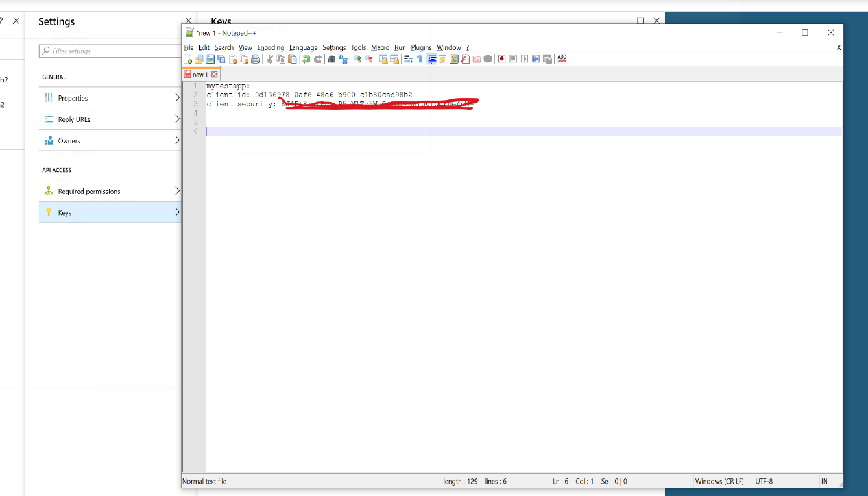The width and height of the screenshot is (868, 496).
Task: Close the 'new 1' tab using its red X
Action: click(x=215, y=75)
